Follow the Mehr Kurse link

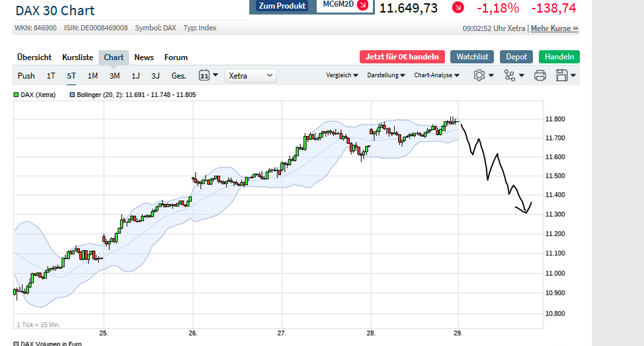click(554, 28)
